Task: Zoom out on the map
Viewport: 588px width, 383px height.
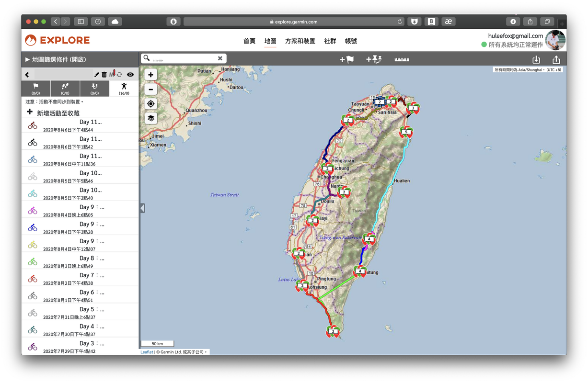Action: pyautogui.click(x=151, y=89)
